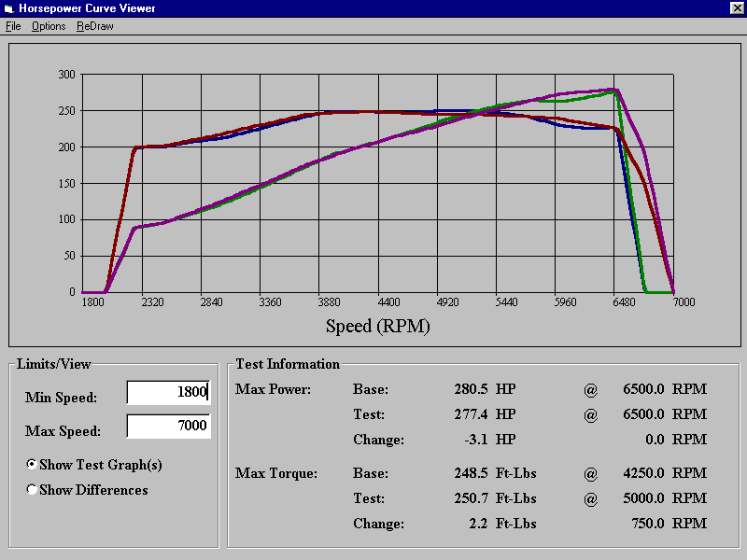Close the Horsepower Curve Viewer window
This screenshot has height=560, width=747.
pyautogui.click(x=736, y=8)
